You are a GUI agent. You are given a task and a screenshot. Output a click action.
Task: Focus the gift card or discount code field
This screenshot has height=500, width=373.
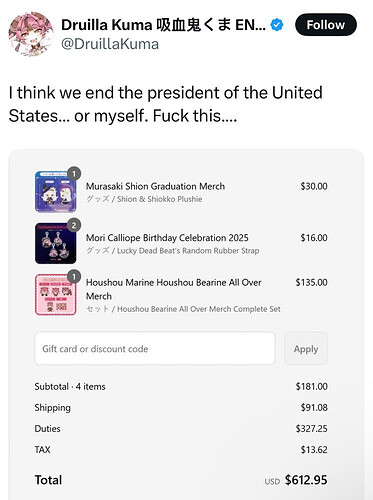(155, 348)
